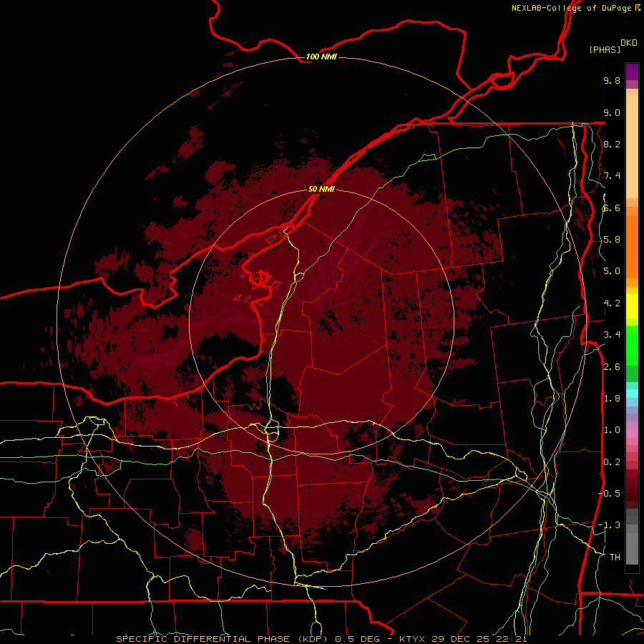Viewport: 644px width, 644px height.
Task: Click the 5.0 value on the color scale
Action: tap(612, 271)
